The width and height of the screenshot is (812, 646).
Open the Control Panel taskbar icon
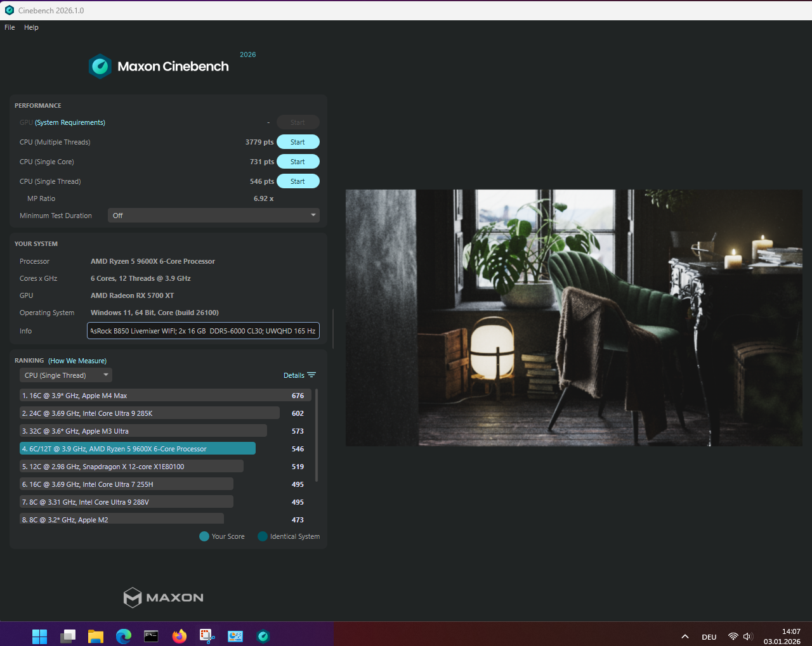(x=235, y=636)
